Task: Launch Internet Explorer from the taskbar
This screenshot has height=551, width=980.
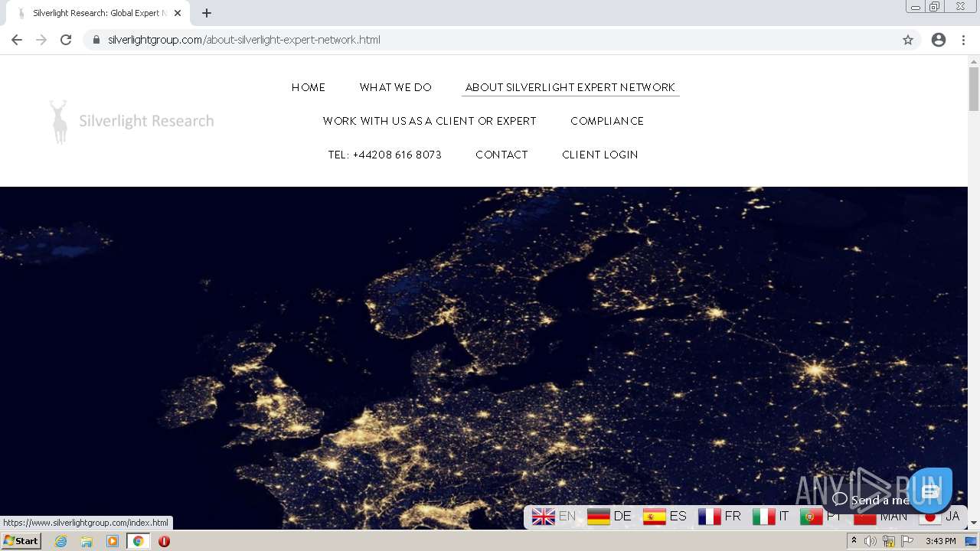Action: [60, 541]
